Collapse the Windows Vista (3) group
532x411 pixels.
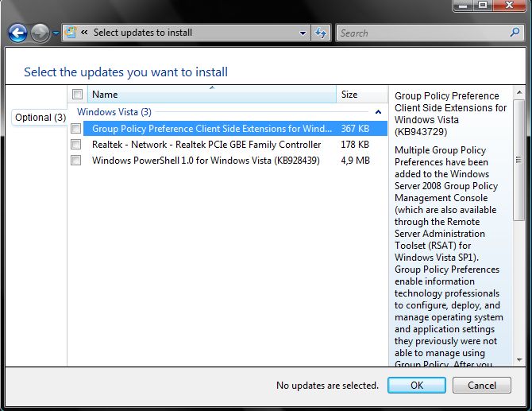(378, 112)
